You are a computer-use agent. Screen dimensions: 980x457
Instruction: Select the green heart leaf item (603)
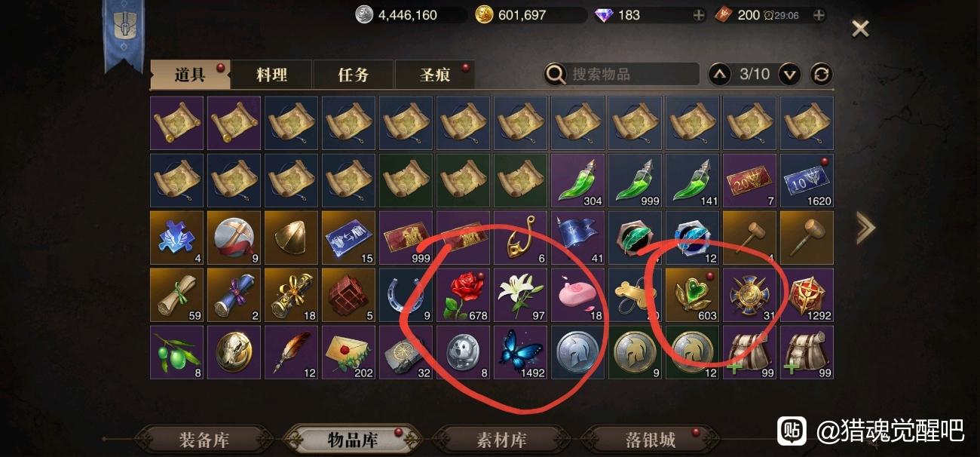pyautogui.click(x=692, y=295)
